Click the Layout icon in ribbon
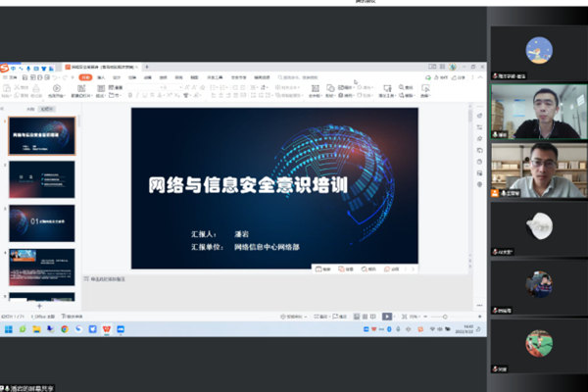588x392 pixels. click(101, 88)
